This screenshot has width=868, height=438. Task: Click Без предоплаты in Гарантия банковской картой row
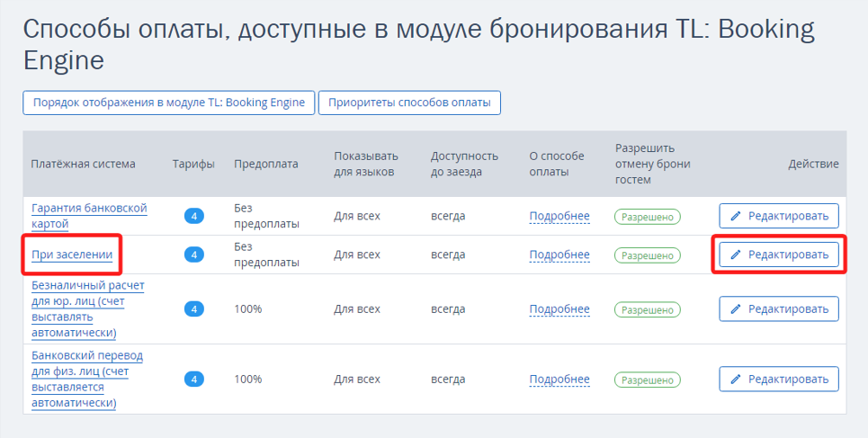pyautogui.click(x=267, y=216)
